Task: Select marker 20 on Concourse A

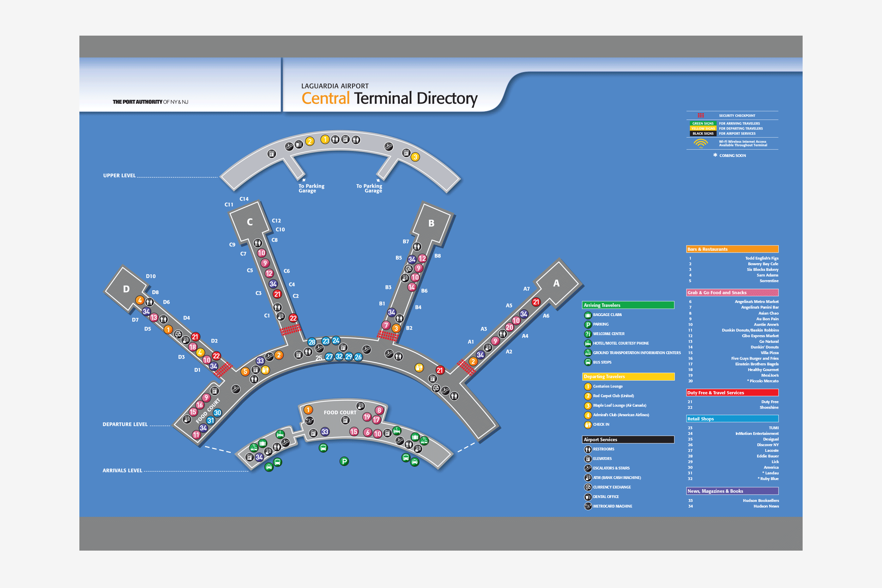Action: click(509, 327)
